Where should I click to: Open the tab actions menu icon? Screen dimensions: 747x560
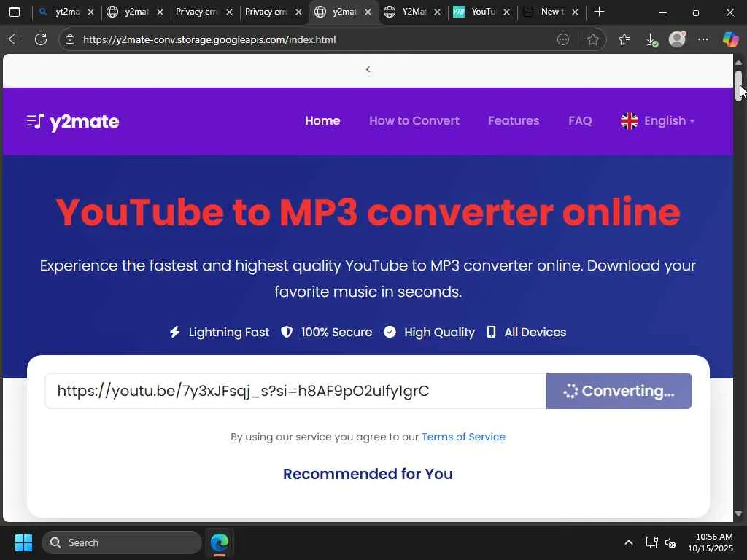coord(15,12)
